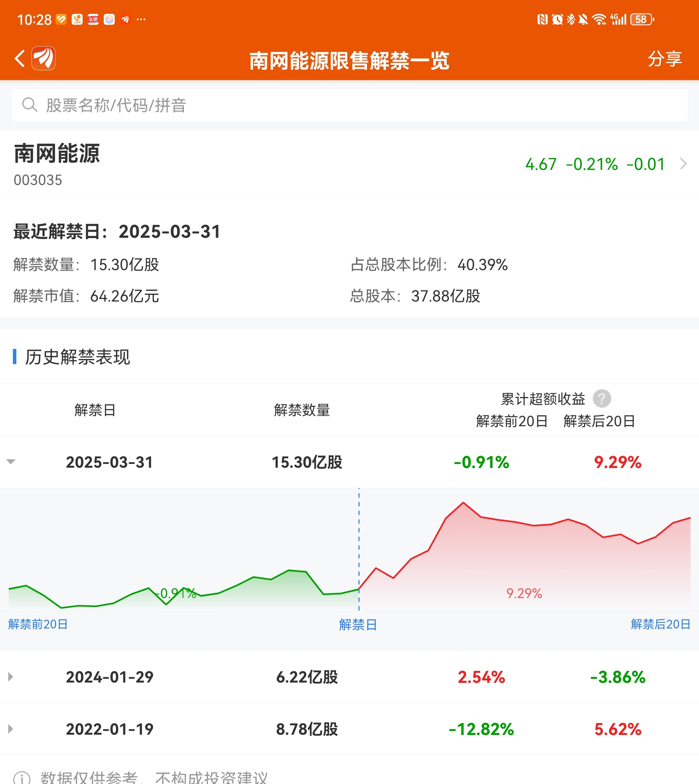Collapse the 2025-03-31 row triangle
The width and height of the screenshot is (699, 784).
coord(11,462)
